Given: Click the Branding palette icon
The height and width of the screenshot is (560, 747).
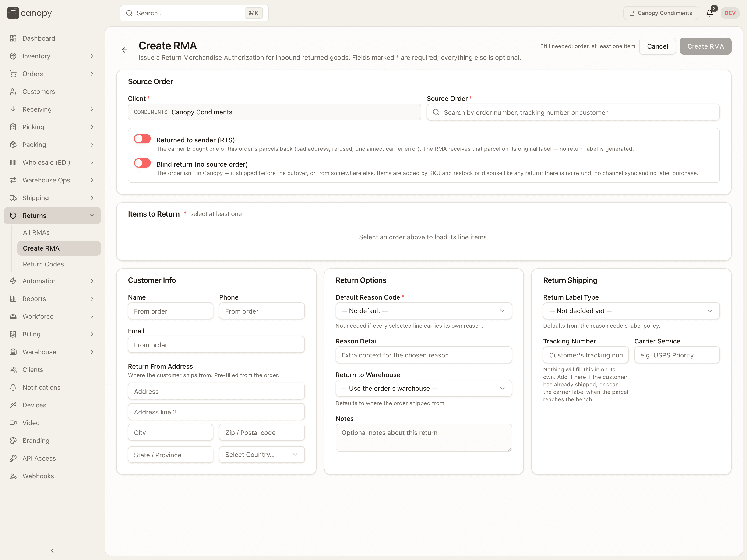Looking at the screenshot, I should pyautogui.click(x=13, y=441).
